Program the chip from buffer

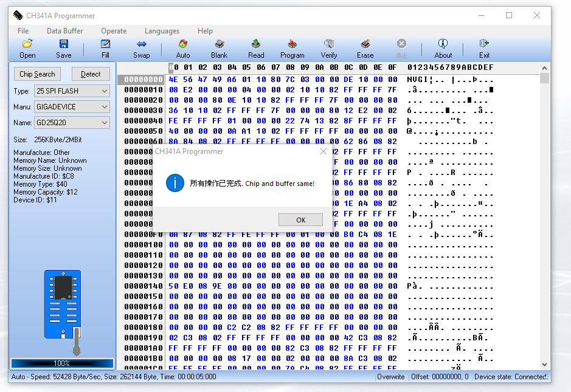pos(292,49)
